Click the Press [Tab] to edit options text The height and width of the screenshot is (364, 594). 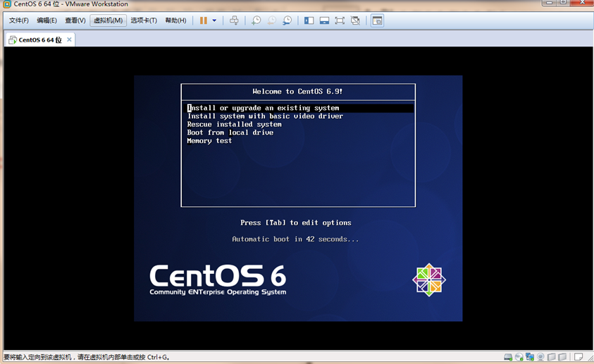(295, 223)
